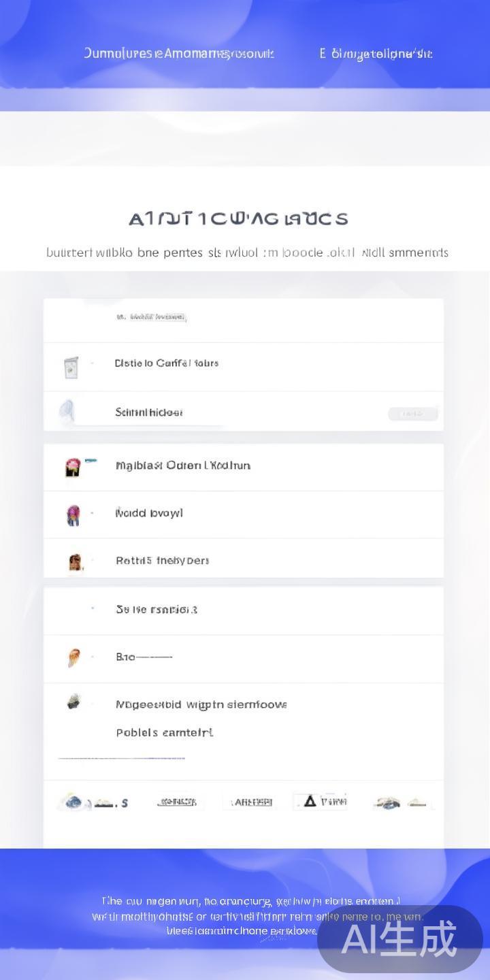The height and width of the screenshot is (980, 490).
Task: Click the black triangle logo in logo row
Action: pos(310,801)
